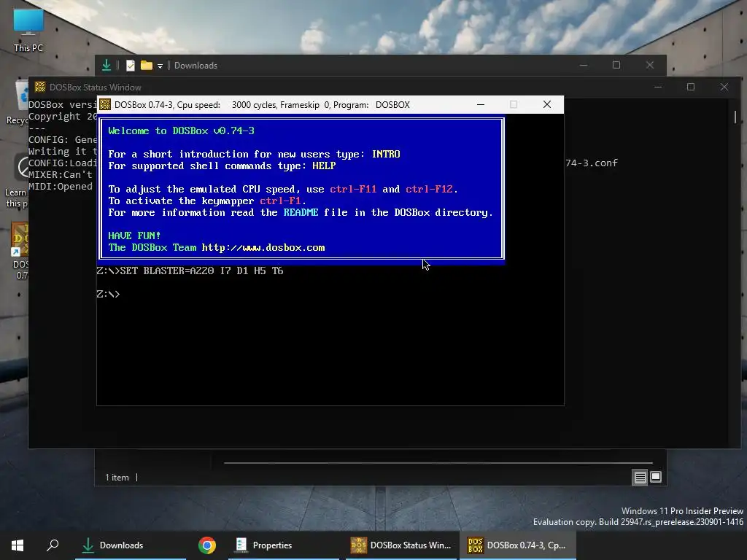Click Downloads window horizontal scrollbar
The height and width of the screenshot is (560, 747).
pyautogui.click(x=438, y=462)
